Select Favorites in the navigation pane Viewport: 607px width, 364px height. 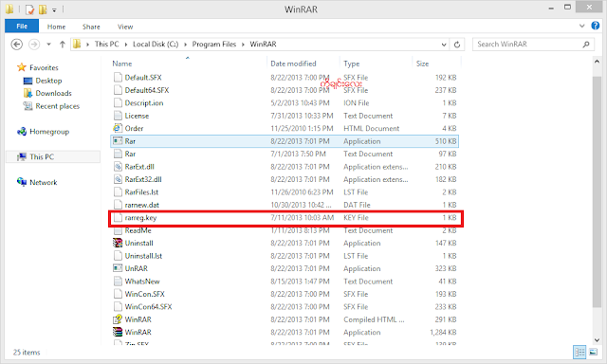click(44, 67)
